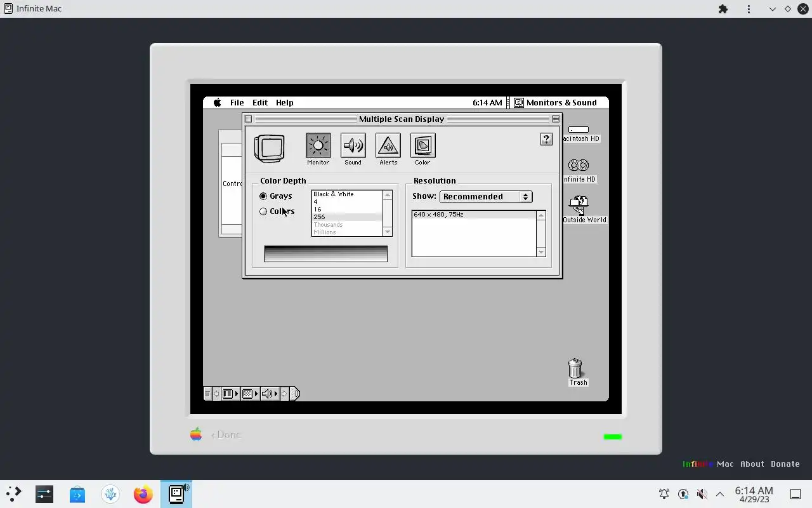This screenshot has height=508, width=812.
Task: Open Firefox from the taskbar
Action: (x=143, y=494)
